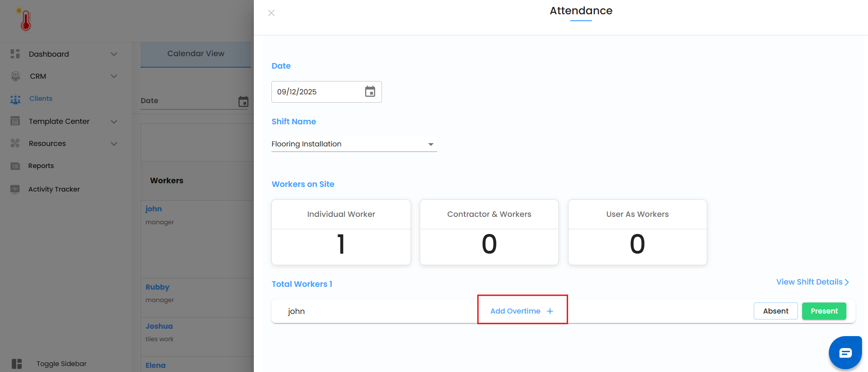Viewport: 868px width, 372px height.
Task: Click the Dashboard grid icon in sidebar
Action: pyautogui.click(x=15, y=54)
